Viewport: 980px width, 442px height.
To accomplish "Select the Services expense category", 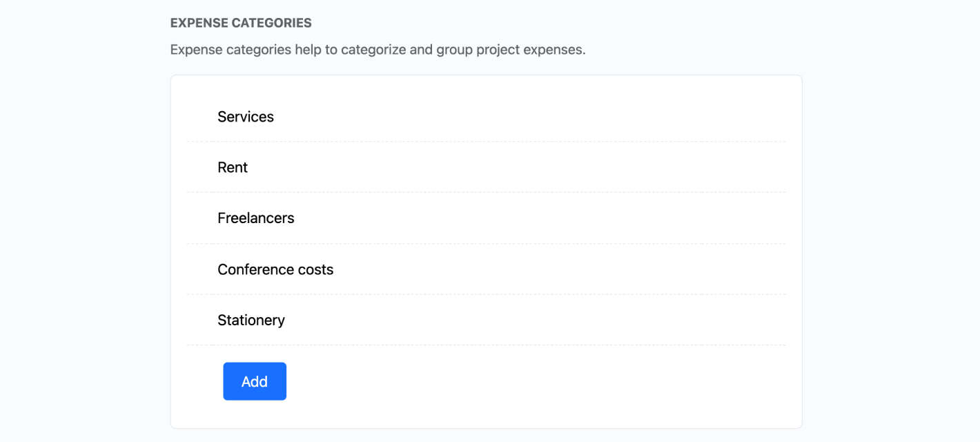I will (246, 117).
